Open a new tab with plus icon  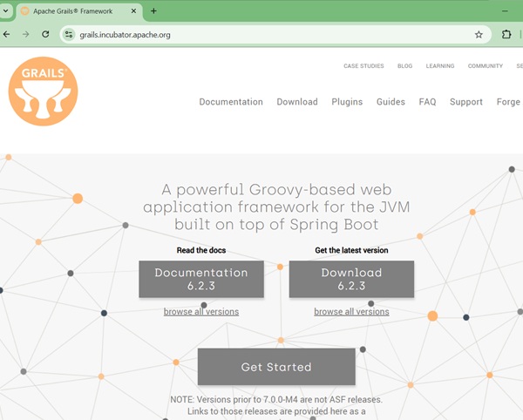pos(153,11)
